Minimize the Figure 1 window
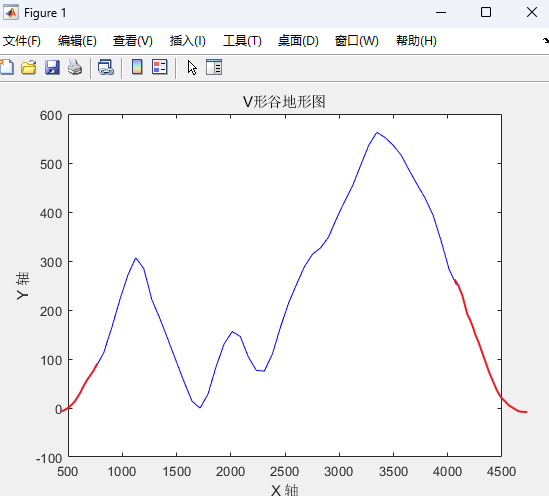Viewport: 549px width, 496px height. point(441,13)
